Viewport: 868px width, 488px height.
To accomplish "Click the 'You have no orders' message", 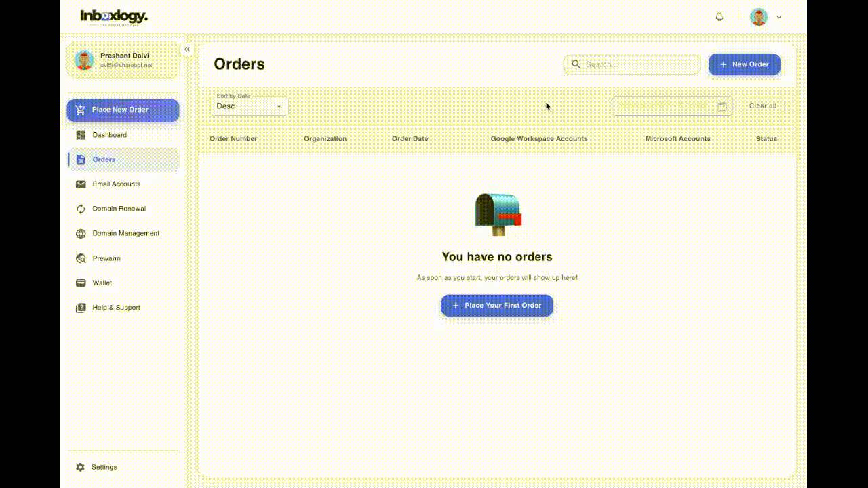I will point(497,257).
